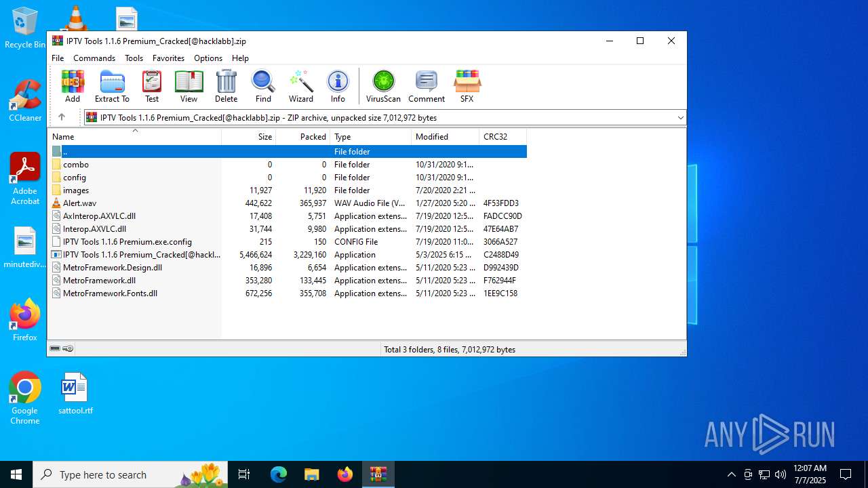868x488 pixels.
Task: Run the Test archive tool
Action: click(152, 86)
